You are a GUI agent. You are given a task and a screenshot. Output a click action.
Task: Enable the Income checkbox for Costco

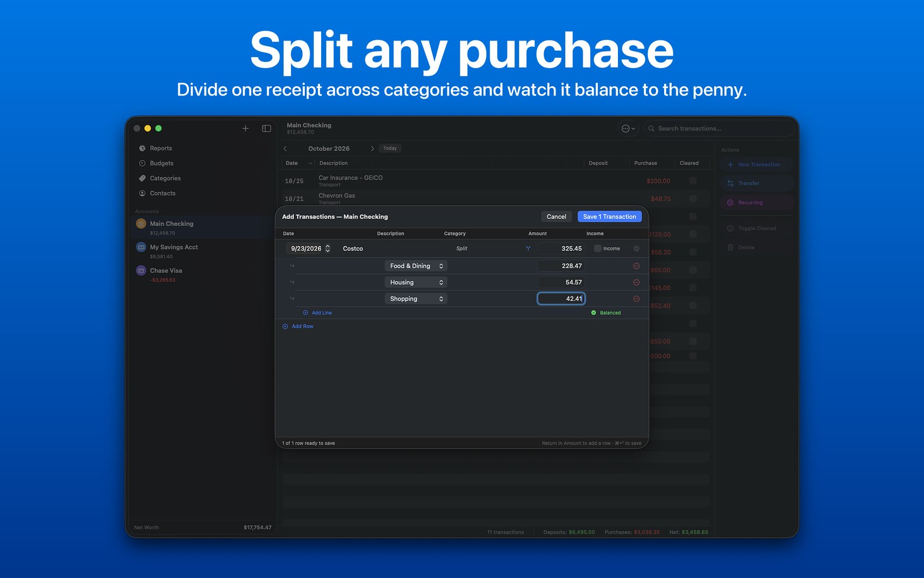coord(598,249)
